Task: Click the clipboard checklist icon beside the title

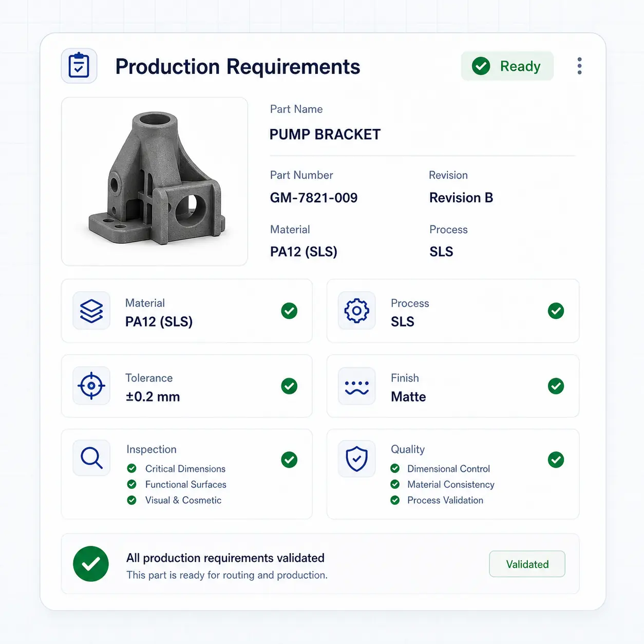Action: (79, 66)
